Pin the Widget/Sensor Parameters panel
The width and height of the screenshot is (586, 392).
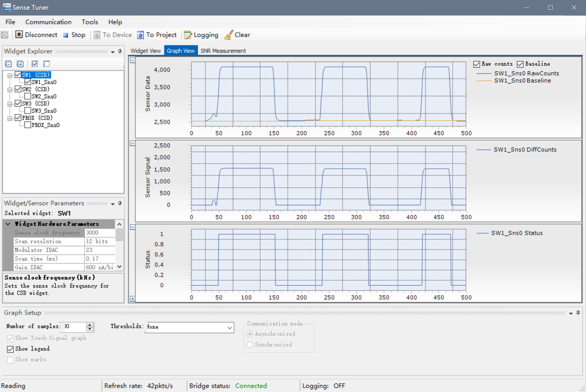[120, 203]
